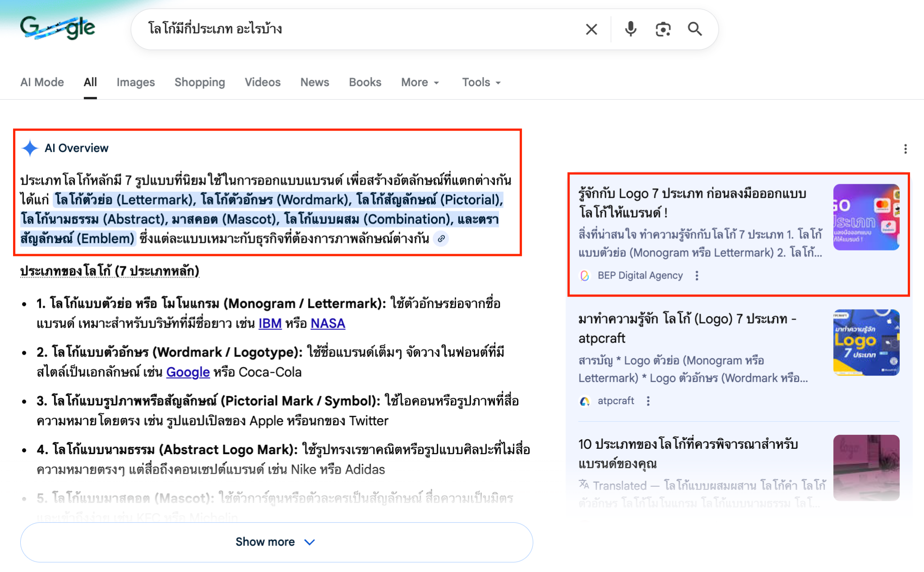Switch to the Videos tab
Screen dimensions: 924x572
263,82
